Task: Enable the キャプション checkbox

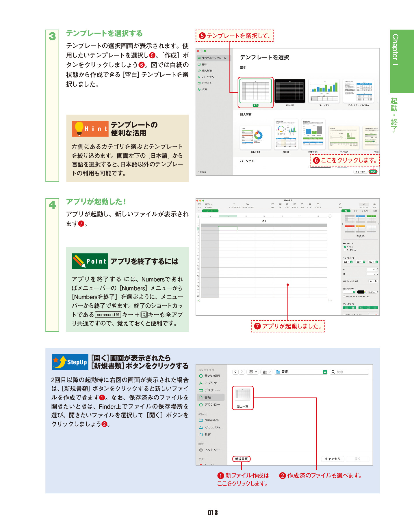Action: tap(345, 250)
